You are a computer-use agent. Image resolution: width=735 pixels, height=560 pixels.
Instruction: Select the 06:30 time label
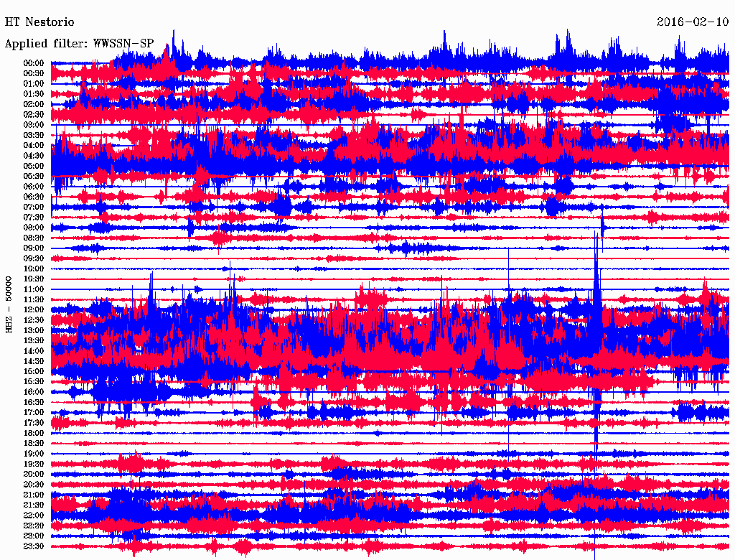34,197
